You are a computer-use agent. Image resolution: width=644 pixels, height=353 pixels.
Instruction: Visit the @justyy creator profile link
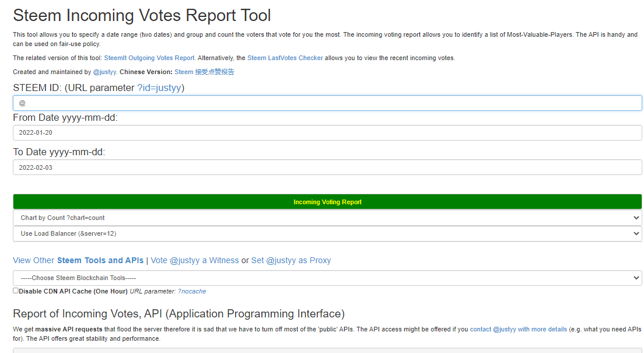coord(105,72)
